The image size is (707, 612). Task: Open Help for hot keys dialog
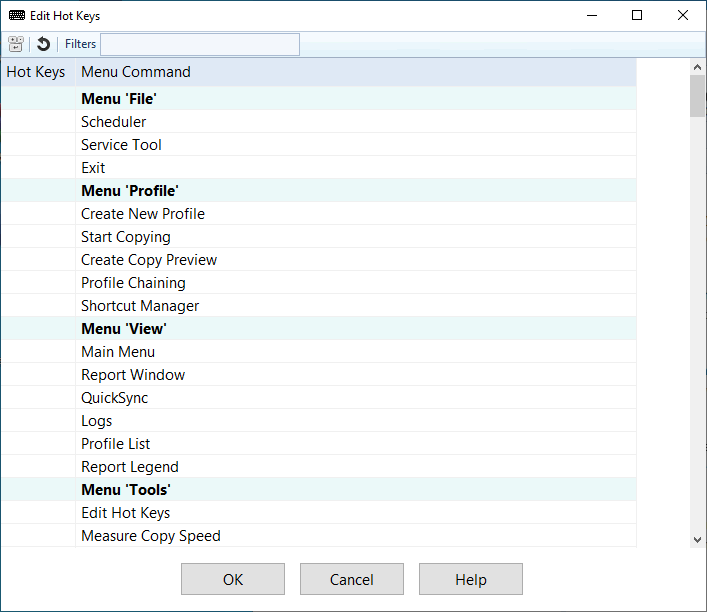(470, 579)
